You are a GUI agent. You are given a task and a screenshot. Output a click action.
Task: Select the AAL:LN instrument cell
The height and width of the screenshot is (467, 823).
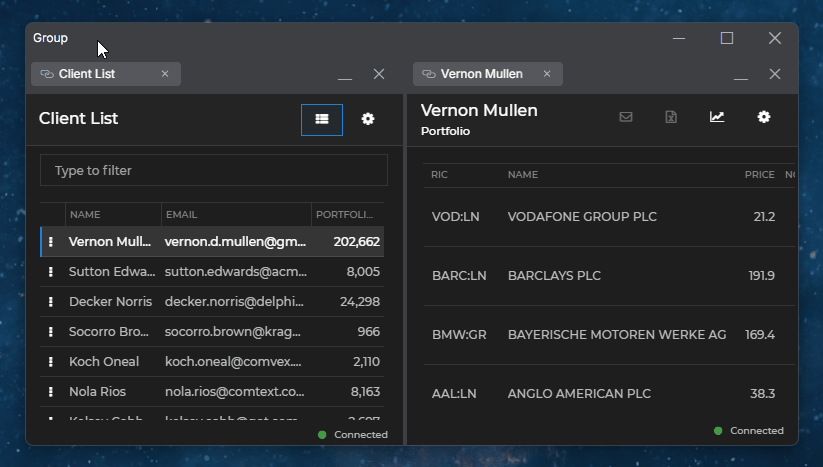(454, 394)
